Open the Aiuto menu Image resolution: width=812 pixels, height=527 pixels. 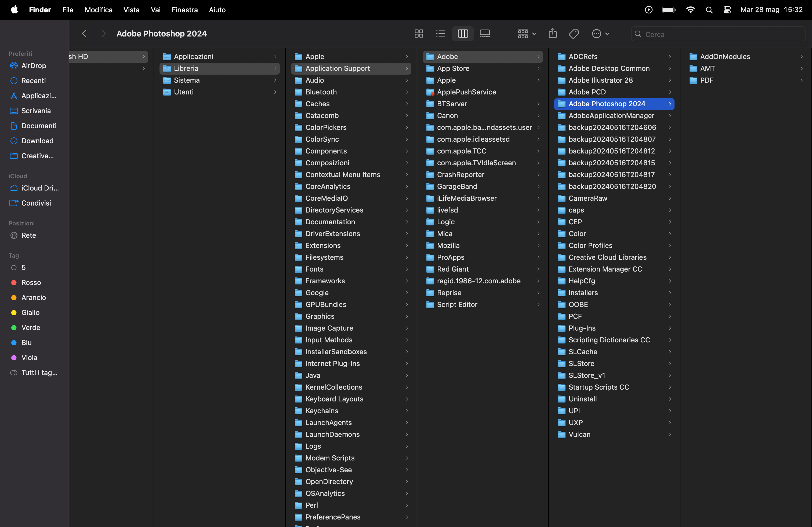pyautogui.click(x=217, y=10)
